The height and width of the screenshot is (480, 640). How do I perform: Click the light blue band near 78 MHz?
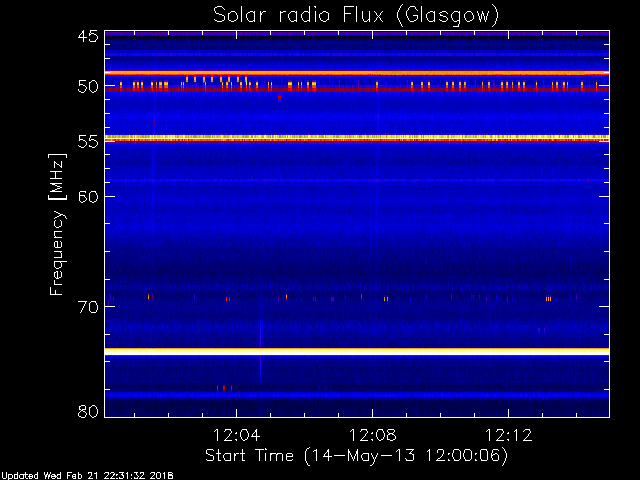356,395
